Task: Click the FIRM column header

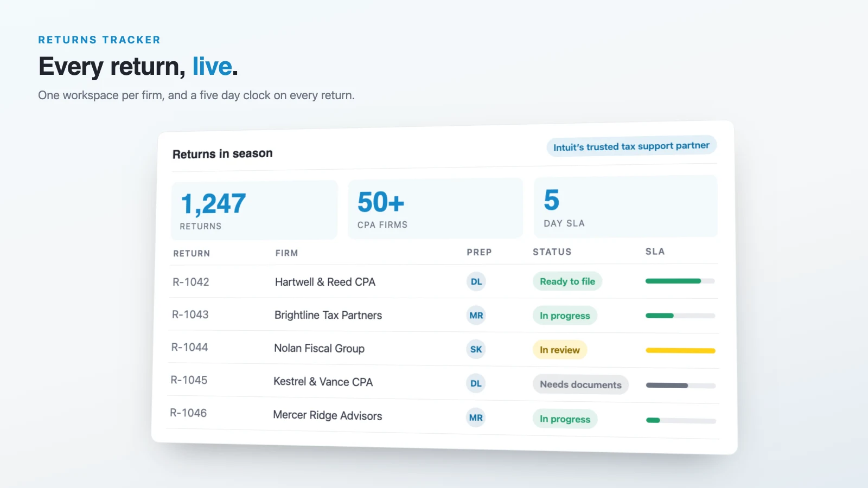Action: 286,253
